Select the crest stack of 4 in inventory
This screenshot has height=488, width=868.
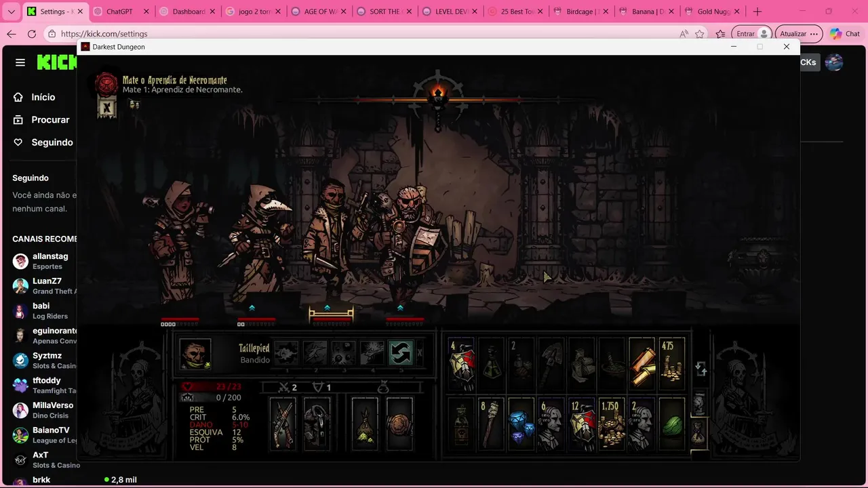pyautogui.click(x=461, y=365)
